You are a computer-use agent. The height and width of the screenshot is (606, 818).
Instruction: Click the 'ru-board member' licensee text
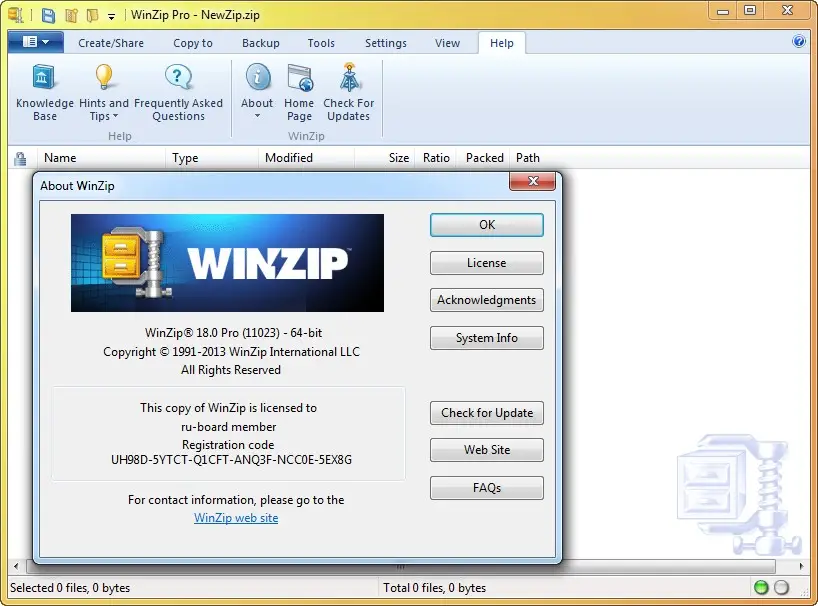click(228, 427)
